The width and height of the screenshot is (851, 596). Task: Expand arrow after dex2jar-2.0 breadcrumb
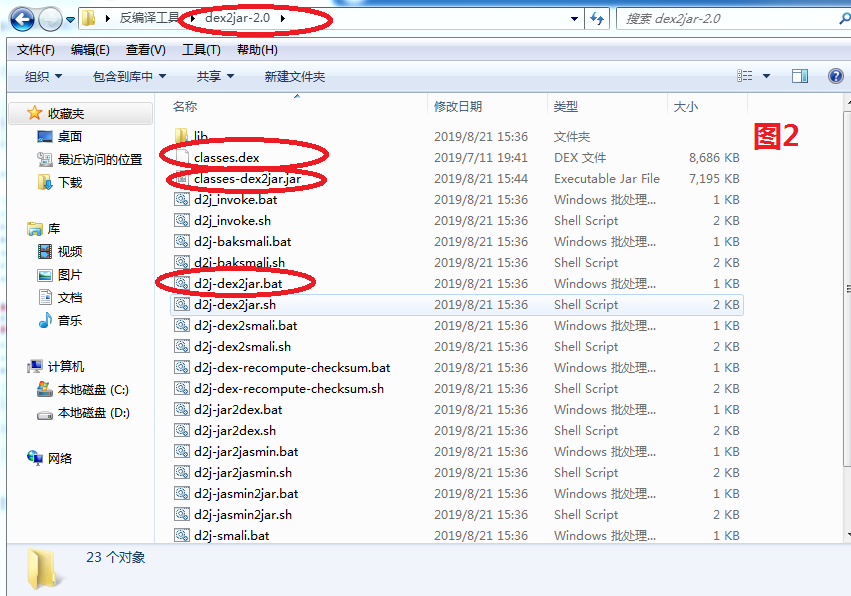(x=283, y=18)
